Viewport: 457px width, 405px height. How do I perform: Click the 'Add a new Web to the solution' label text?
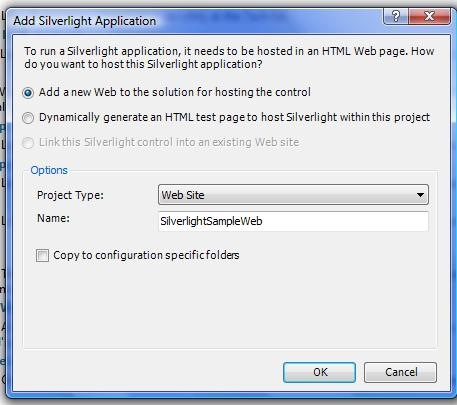click(175, 92)
